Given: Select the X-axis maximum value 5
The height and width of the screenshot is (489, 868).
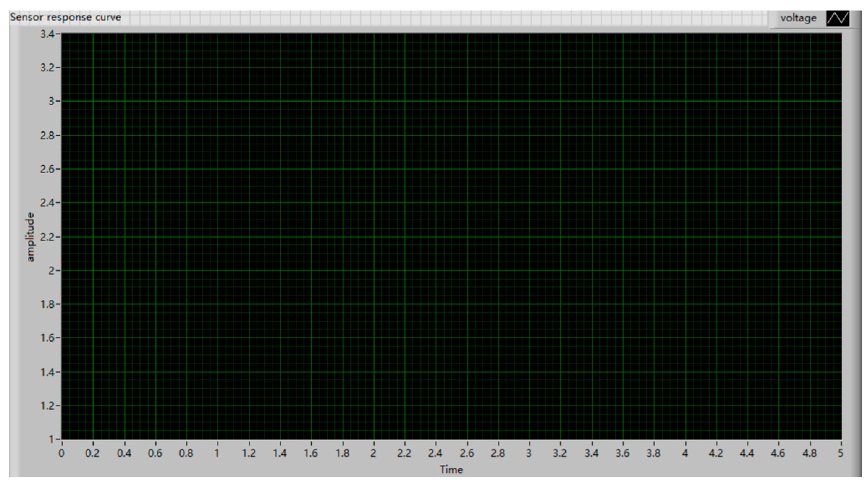Looking at the screenshot, I should (840, 453).
